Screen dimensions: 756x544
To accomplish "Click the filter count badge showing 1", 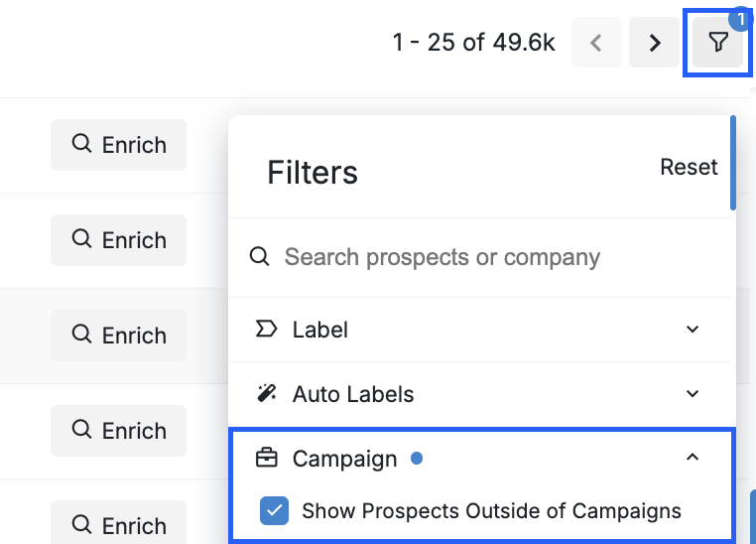I will (740, 19).
